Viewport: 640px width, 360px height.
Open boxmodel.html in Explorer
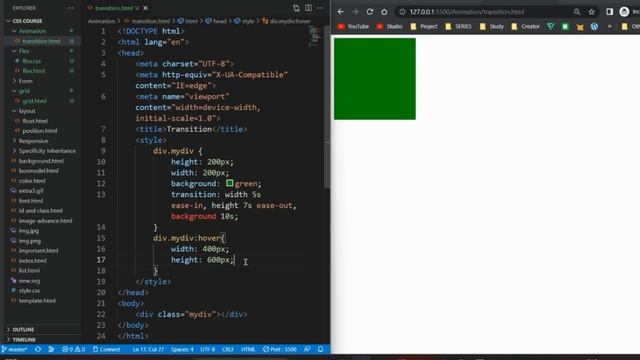coord(38,171)
